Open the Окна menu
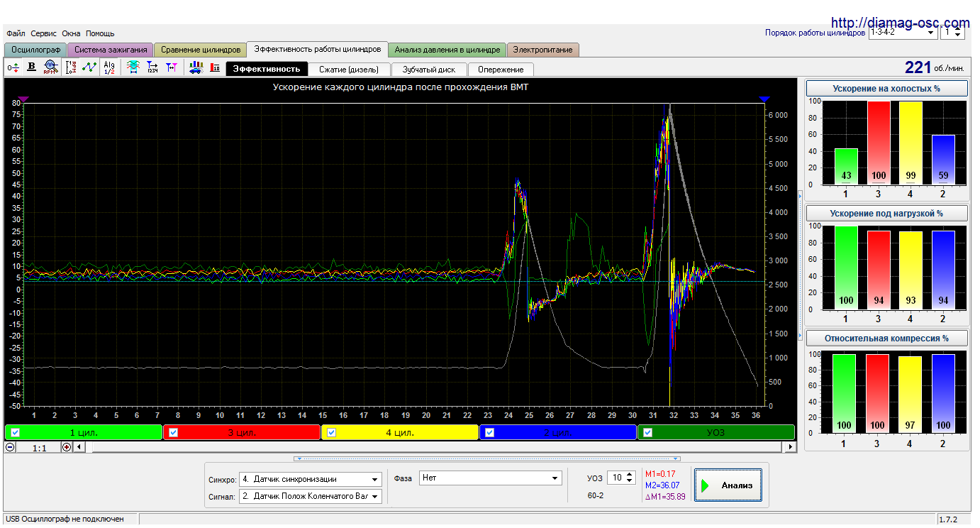 point(71,33)
